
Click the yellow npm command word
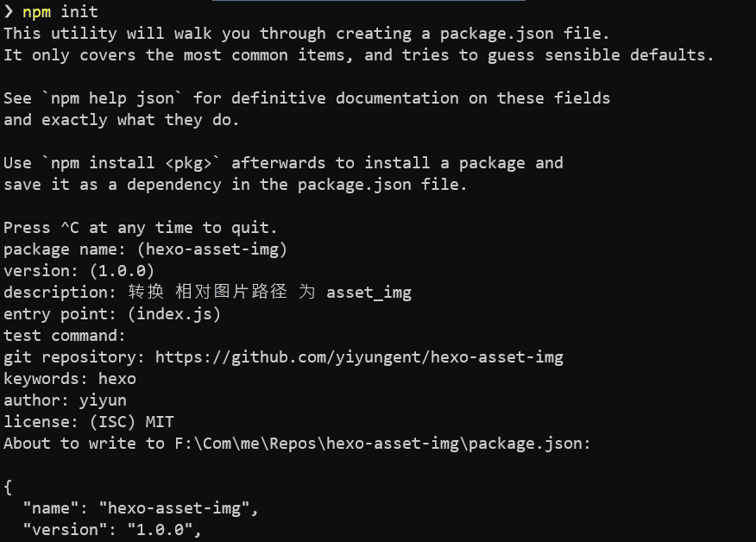pos(36,13)
